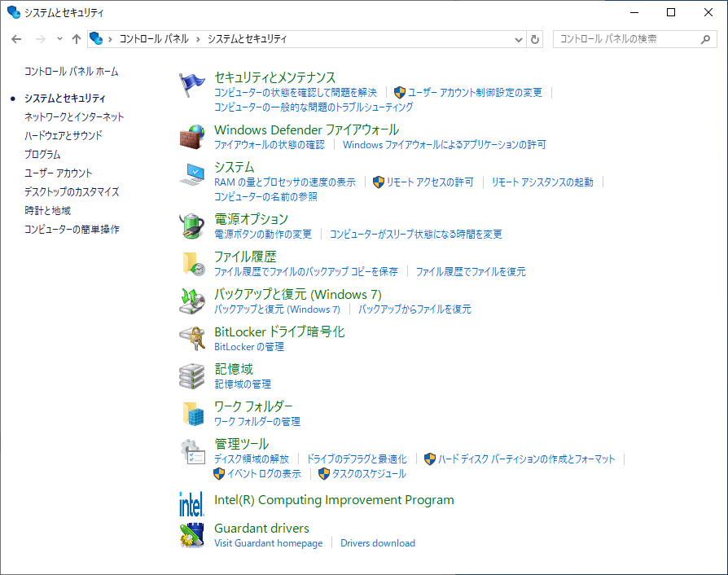Click the search magnifier icon
Screen dimensions: 728x575
[x=705, y=39]
